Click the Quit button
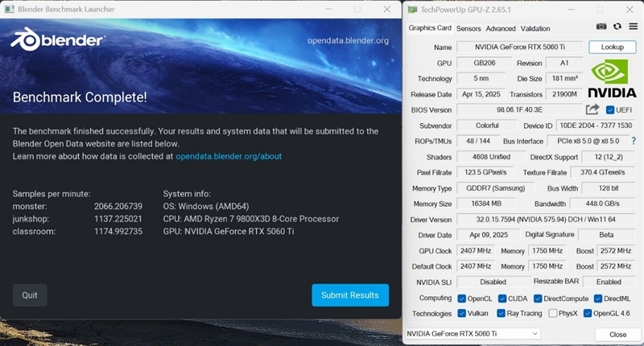Screen dimensions: 644x346 pyautogui.click(x=30, y=295)
